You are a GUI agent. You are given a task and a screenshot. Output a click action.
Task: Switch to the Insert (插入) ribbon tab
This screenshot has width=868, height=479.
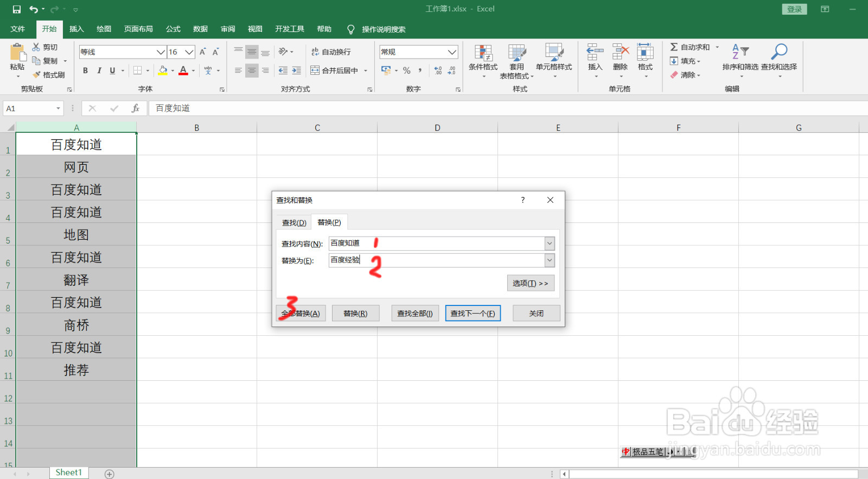point(76,29)
